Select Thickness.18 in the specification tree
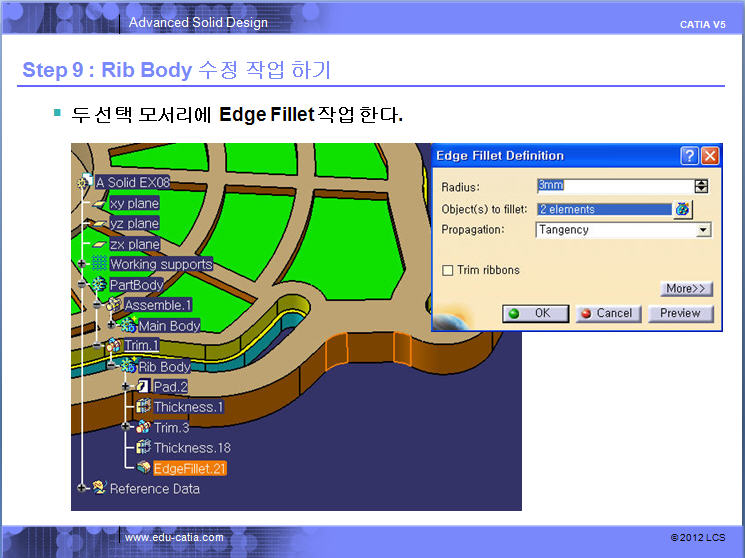The width and height of the screenshot is (745, 558). point(191,447)
